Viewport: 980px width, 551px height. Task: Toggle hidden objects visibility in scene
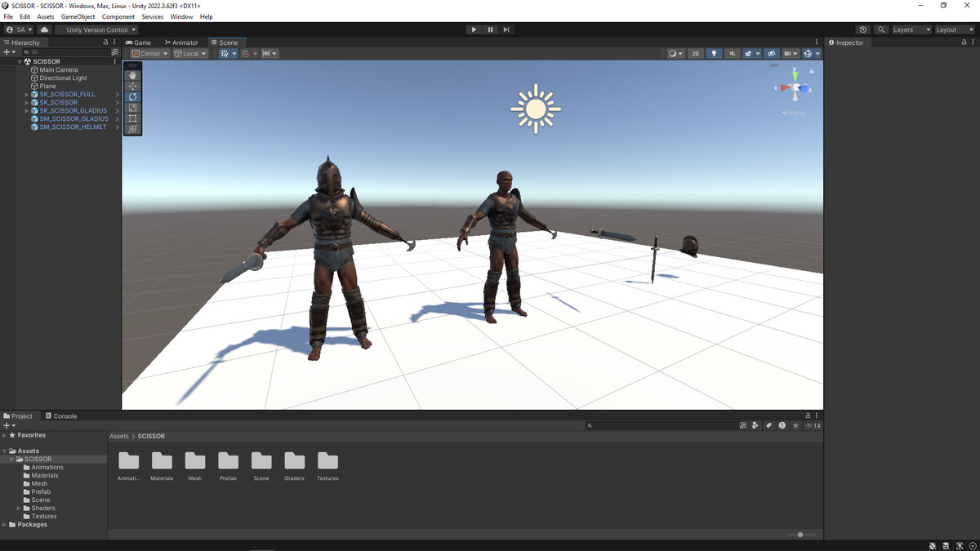pyautogui.click(x=772, y=54)
